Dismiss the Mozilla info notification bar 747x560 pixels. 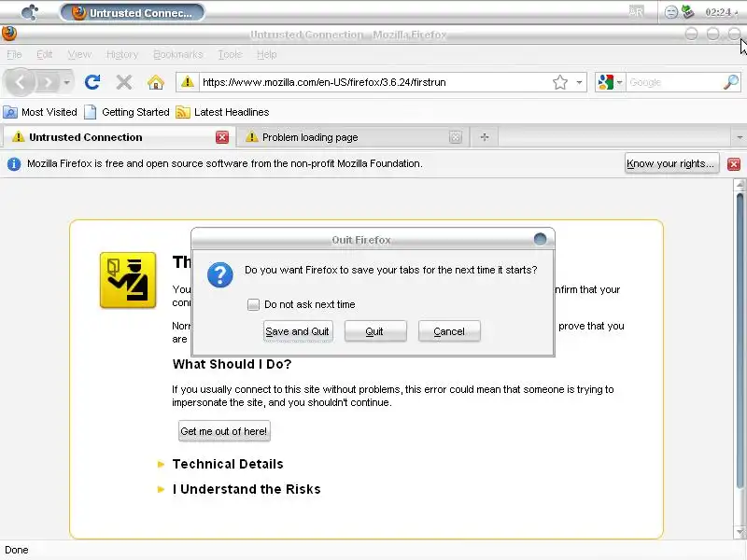pyautogui.click(x=734, y=164)
